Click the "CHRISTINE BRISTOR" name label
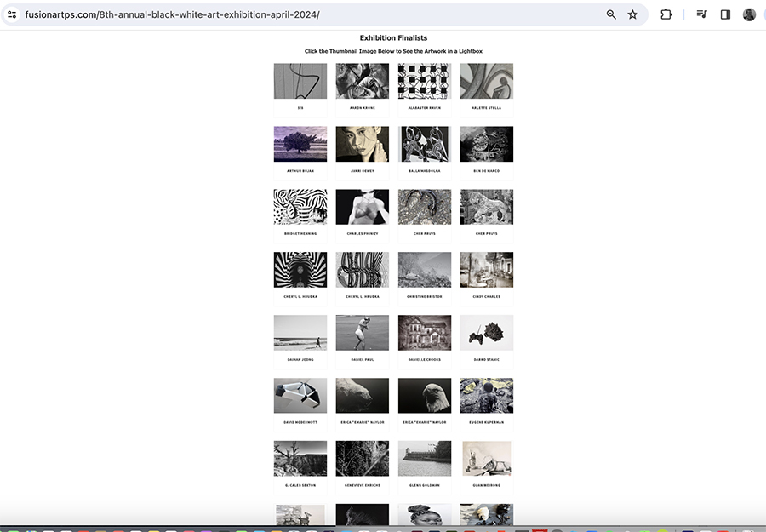 point(425,296)
